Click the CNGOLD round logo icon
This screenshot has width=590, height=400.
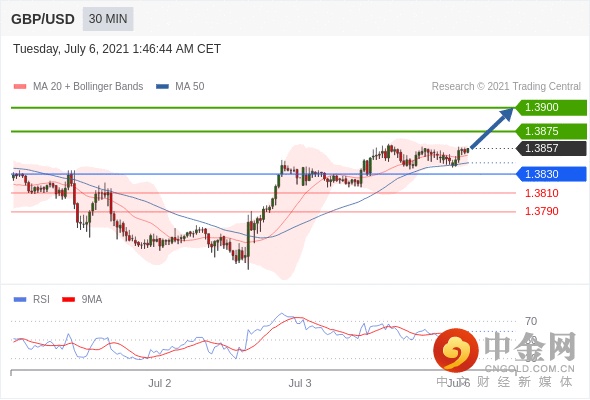point(456,350)
